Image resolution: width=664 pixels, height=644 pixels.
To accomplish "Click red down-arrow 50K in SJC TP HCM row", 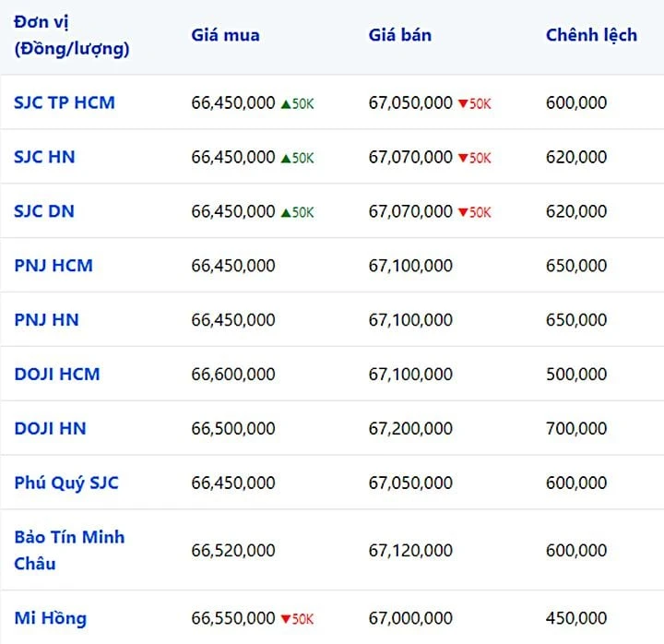I will (475, 103).
